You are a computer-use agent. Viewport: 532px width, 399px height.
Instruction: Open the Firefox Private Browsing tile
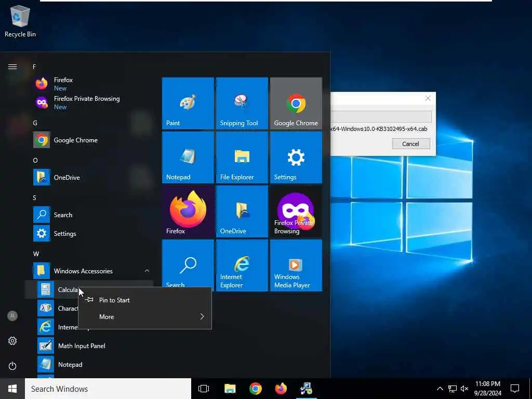tap(296, 211)
